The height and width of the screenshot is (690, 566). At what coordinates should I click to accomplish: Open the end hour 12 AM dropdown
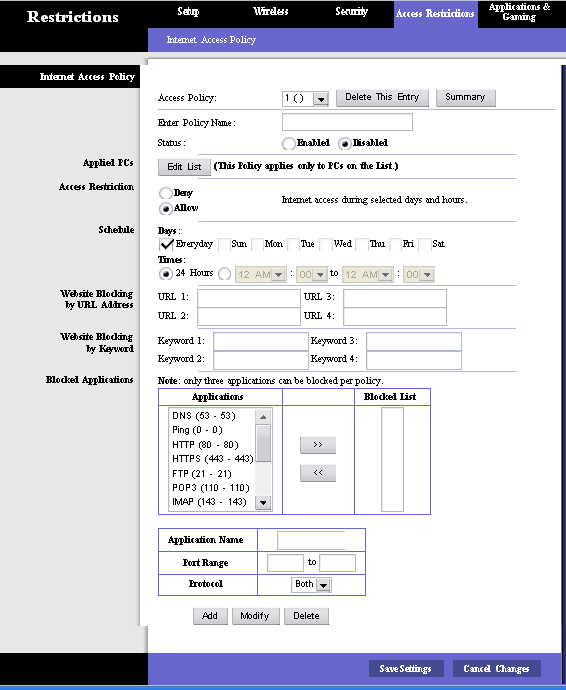tap(368, 275)
